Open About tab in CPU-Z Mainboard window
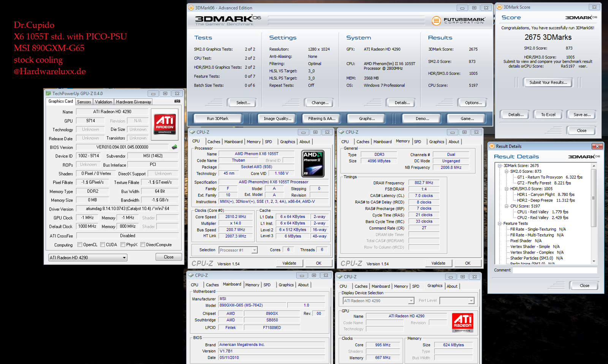 [x=303, y=285]
